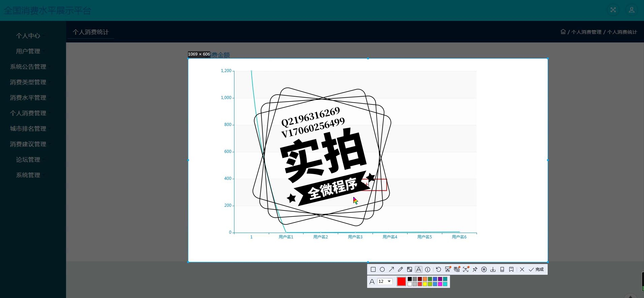644x298 pixels.
Task: Open the scissors long-screenshot tool
Action: point(448,269)
